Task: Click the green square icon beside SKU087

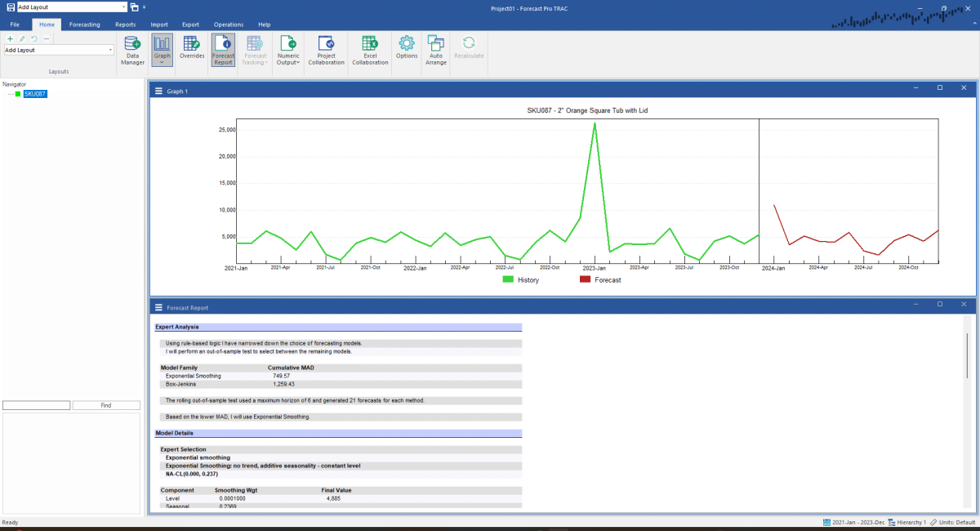Action: tap(18, 94)
